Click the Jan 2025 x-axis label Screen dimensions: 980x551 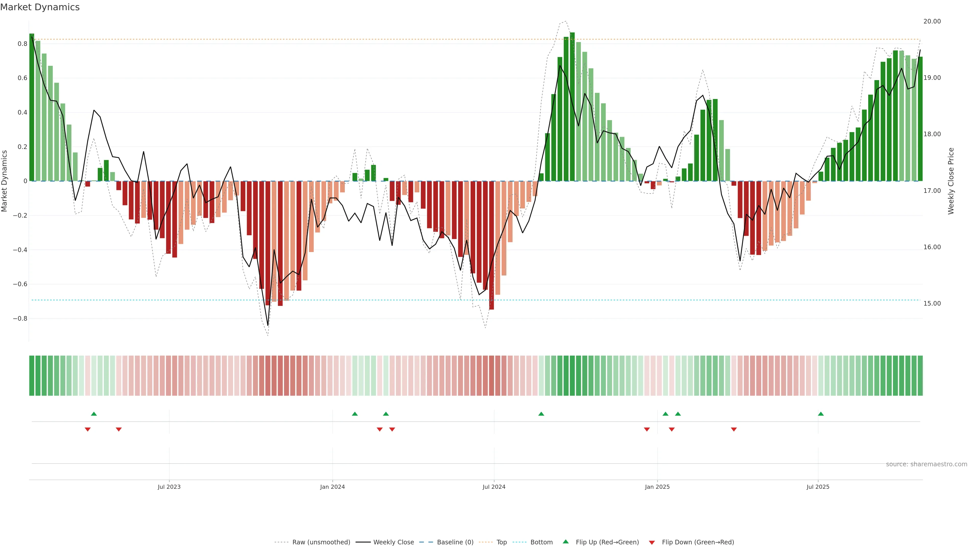[x=657, y=487]
